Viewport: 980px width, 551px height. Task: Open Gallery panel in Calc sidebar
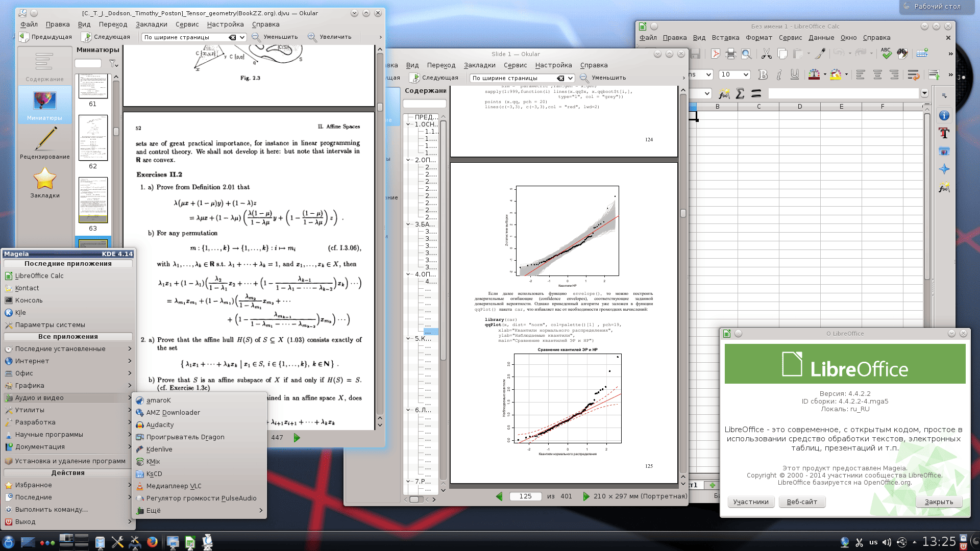click(x=944, y=152)
